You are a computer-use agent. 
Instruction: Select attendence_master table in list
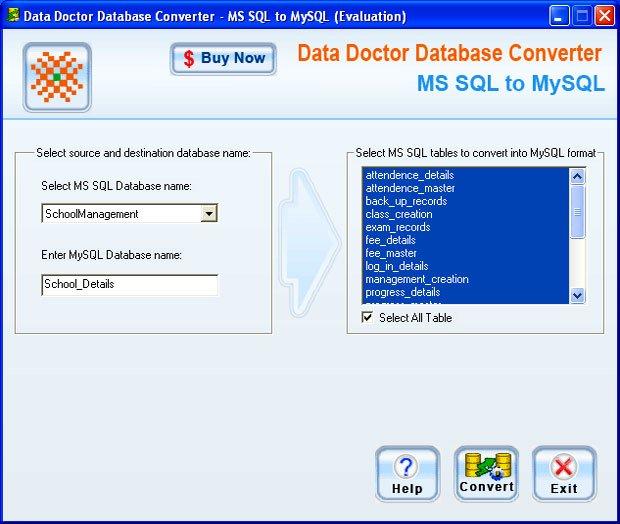(465, 188)
